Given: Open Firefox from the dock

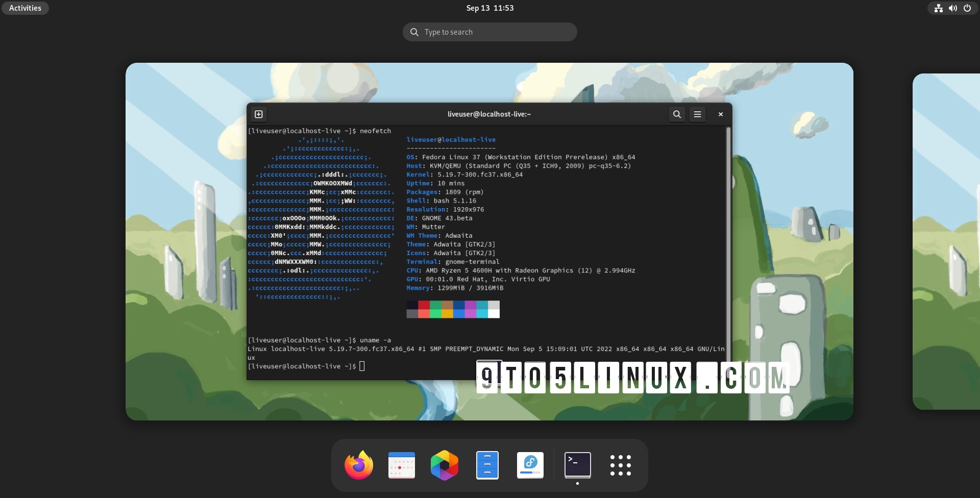Looking at the screenshot, I should coord(358,465).
